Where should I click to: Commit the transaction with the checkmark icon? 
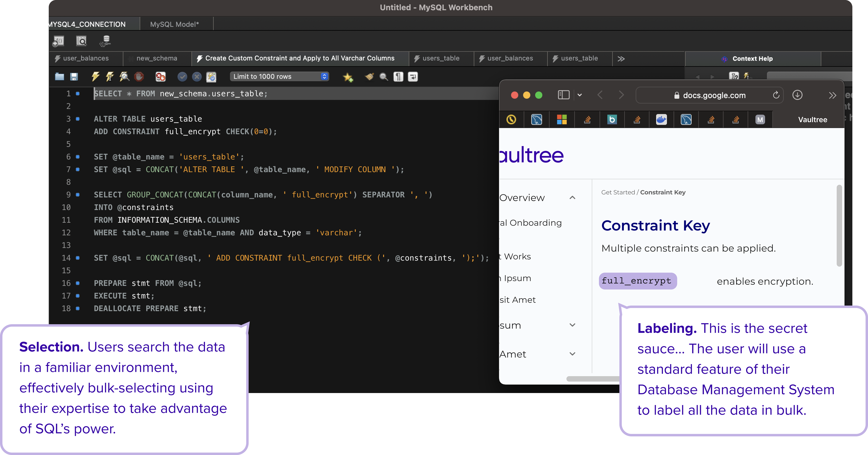coord(182,77)
